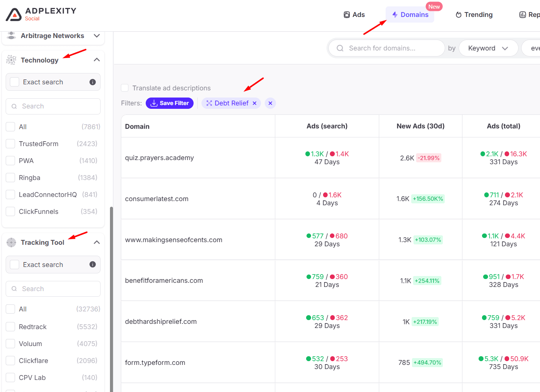This screenshot has width=540, height=392.
Task: Click the +103.07% change badge
Action: point(428,240)
